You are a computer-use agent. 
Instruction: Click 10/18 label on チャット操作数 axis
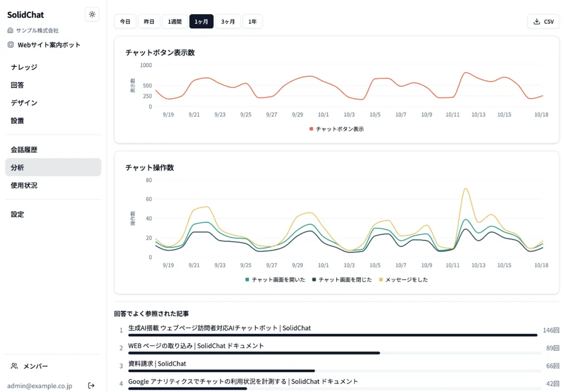click(541, 266)
